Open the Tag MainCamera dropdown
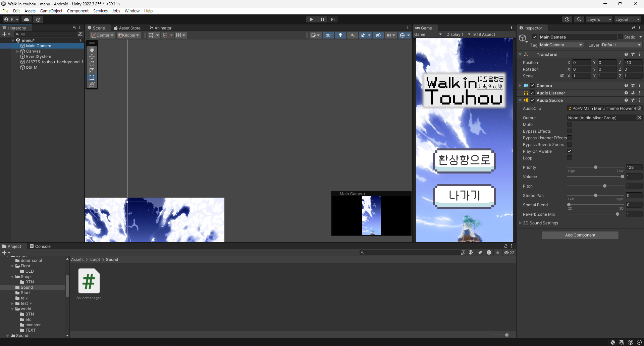644x346 pixels. [x=561, y=45]
